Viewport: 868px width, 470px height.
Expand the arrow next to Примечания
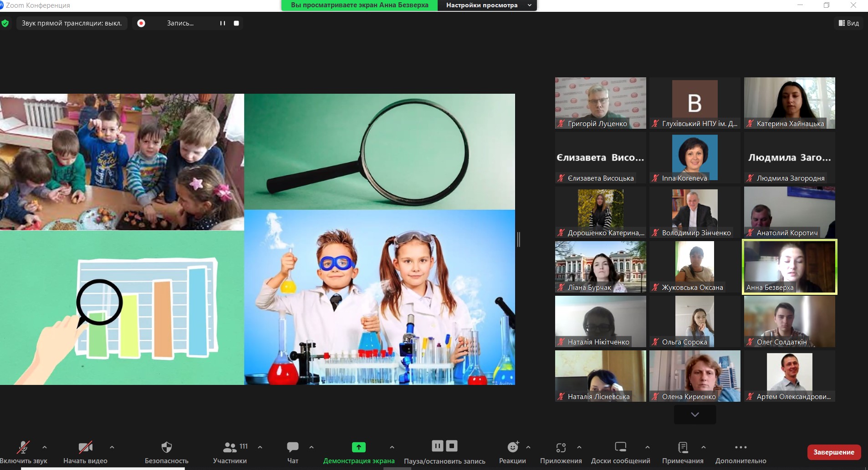click(x=704, y=447)
